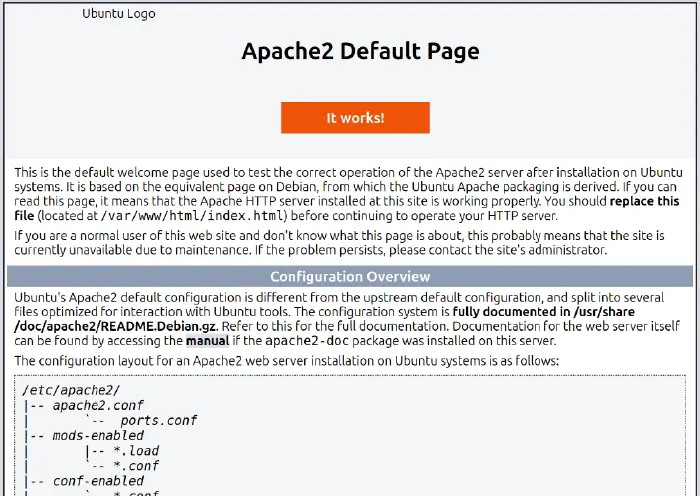This screenshot has width=700, height=496.
Task: Open the 'manual' hyperlink
Action: 207,341
